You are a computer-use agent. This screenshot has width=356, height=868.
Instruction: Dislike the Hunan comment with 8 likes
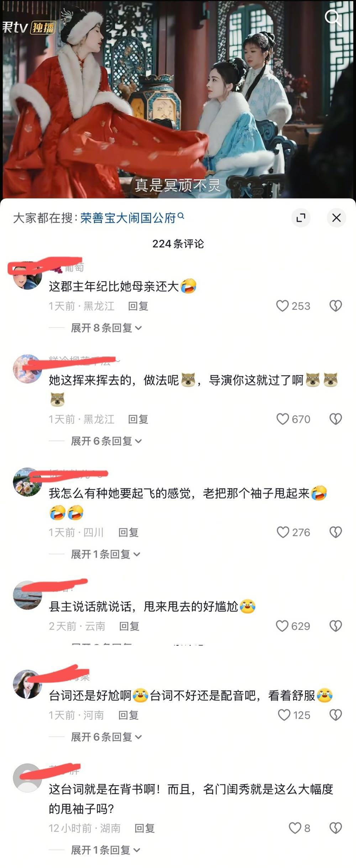pos(335,828)
